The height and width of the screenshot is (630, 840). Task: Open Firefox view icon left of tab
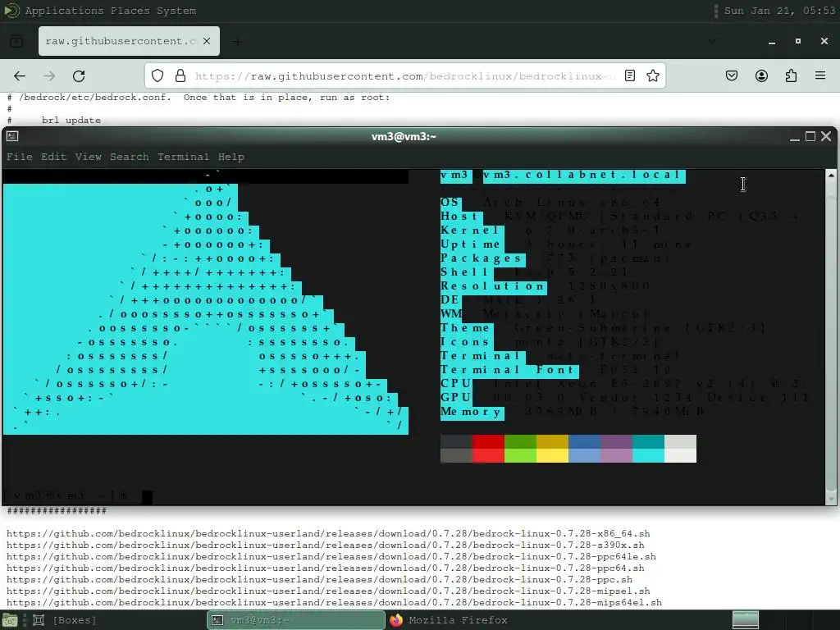tap(16, 41)
